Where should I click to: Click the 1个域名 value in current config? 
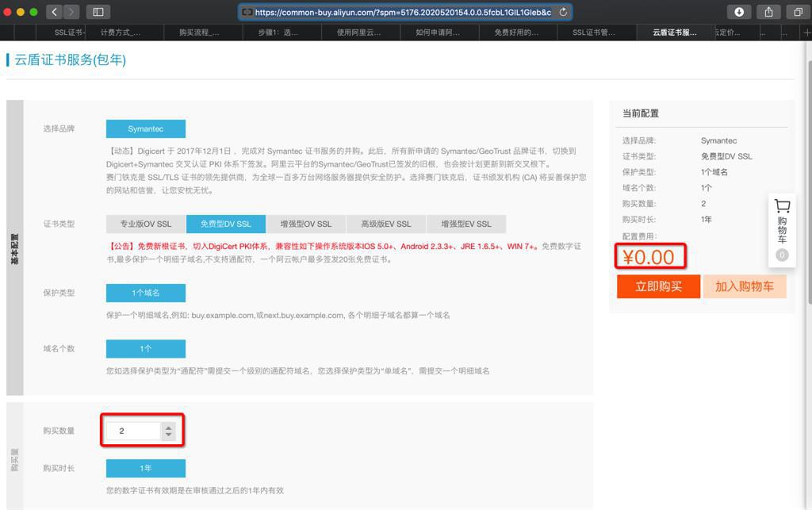point(714,172)
